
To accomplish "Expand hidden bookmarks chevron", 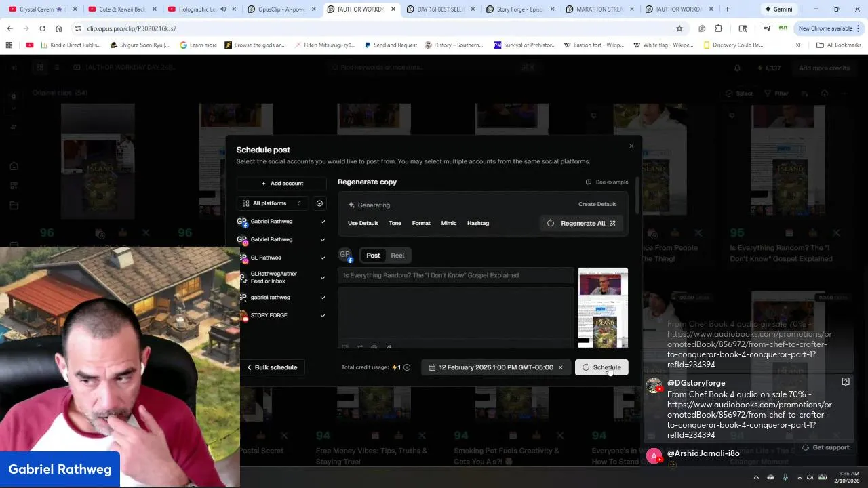I will 798,45.
